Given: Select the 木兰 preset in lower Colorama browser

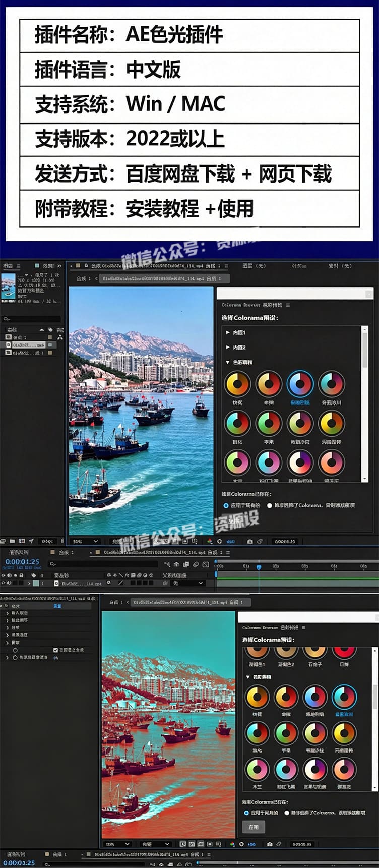Looking at the screenshot, I should click(257, 770).
